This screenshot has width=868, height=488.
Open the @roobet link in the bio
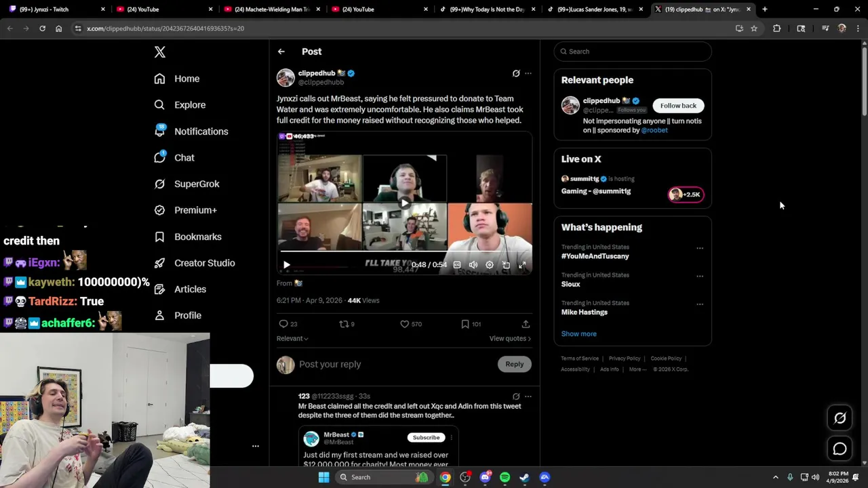click(x=654, y=130)
